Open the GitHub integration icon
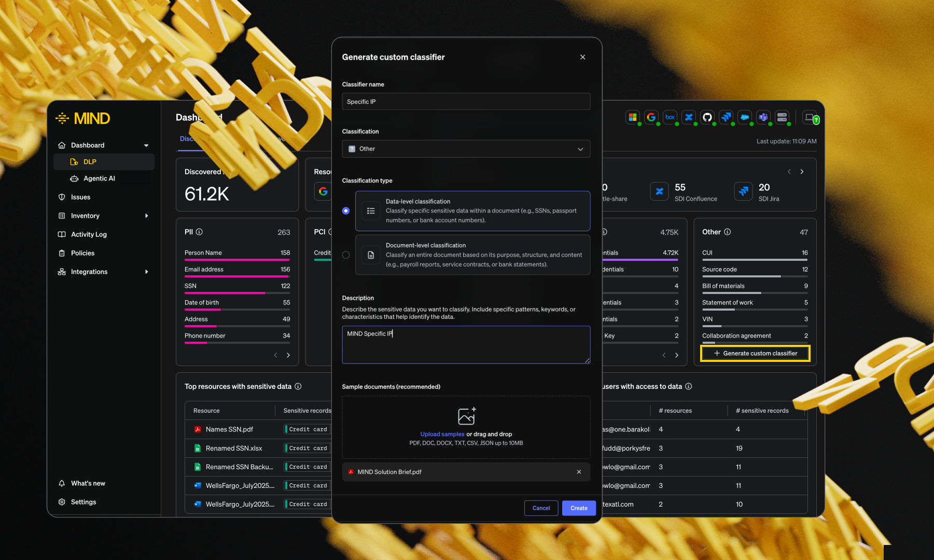 click(x=707, y=117)
